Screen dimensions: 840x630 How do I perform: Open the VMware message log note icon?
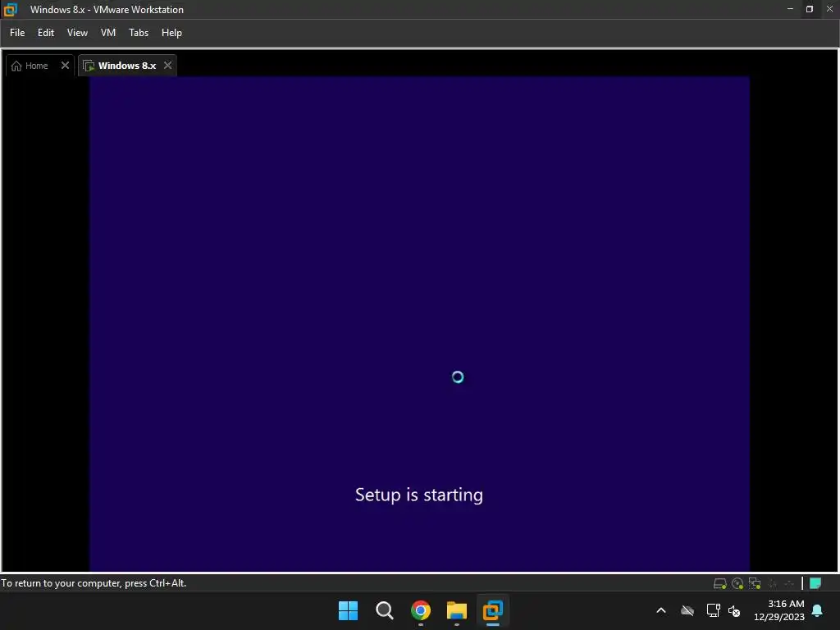[815, 583]
